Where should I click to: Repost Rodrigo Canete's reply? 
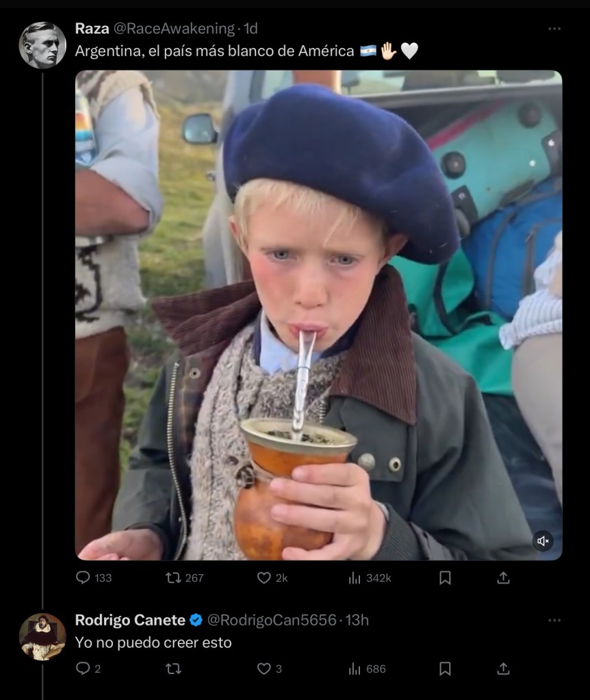[x=174, y=669]
